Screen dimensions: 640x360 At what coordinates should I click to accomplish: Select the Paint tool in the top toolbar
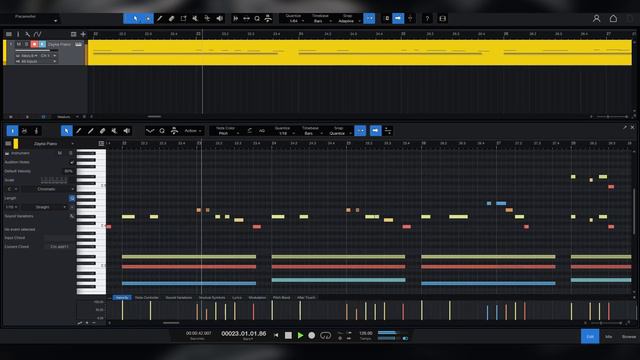tap(160, 18)
